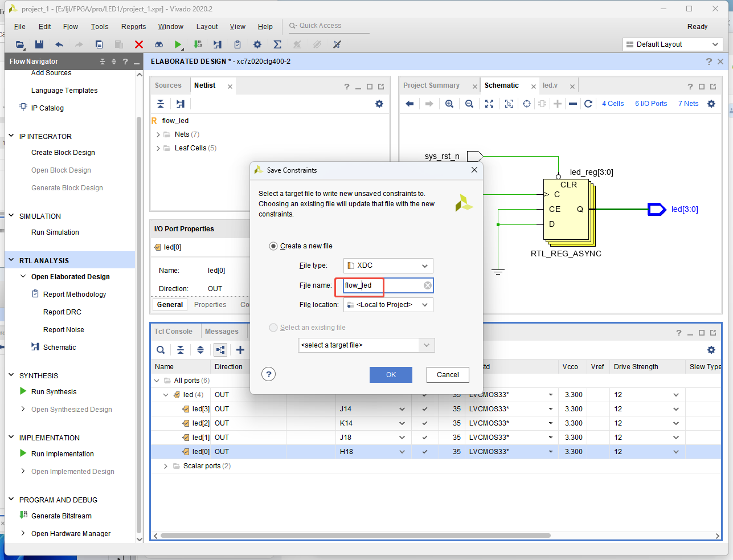Open Find via binoculars toolbar icon
This screenshot has height=560, width=733.
tap(159, 44)
